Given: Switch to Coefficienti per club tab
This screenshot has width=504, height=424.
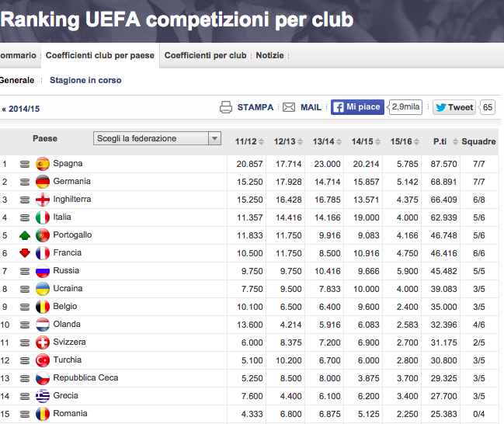Looking at the screenshot, I should coord(205,55).
